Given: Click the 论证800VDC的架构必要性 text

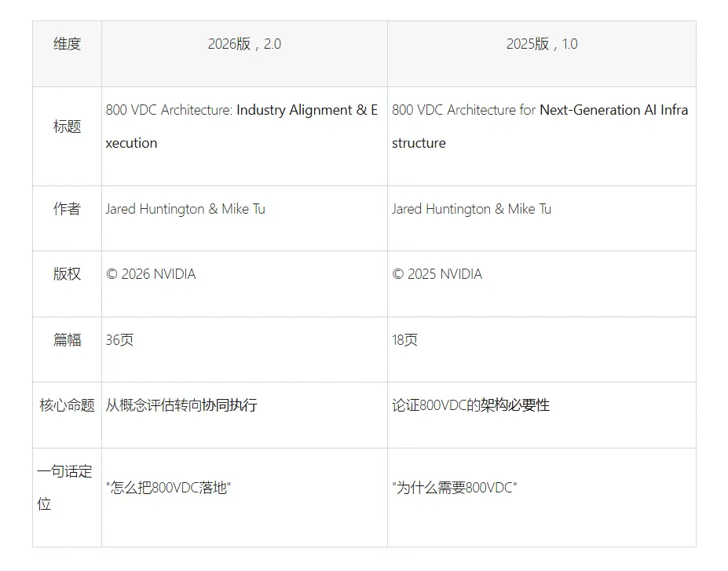Looking at the screenshot, I should [470, 405].
